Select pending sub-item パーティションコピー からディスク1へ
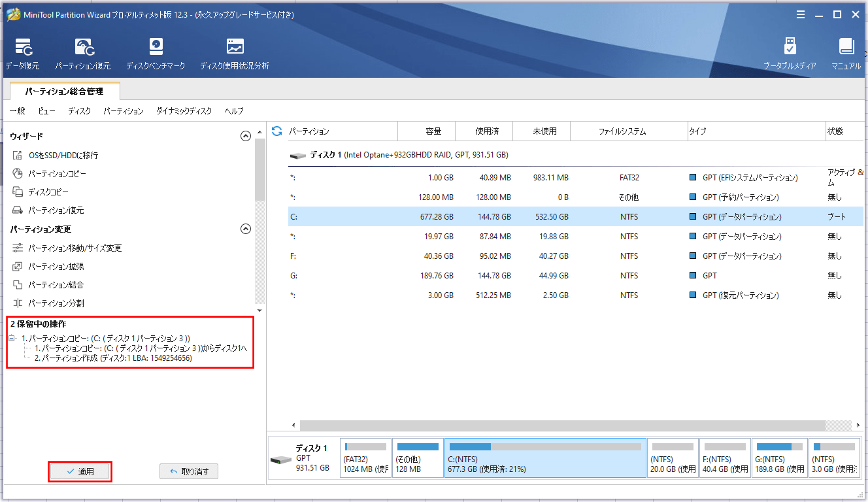868x502 pixels. [141, 348]
